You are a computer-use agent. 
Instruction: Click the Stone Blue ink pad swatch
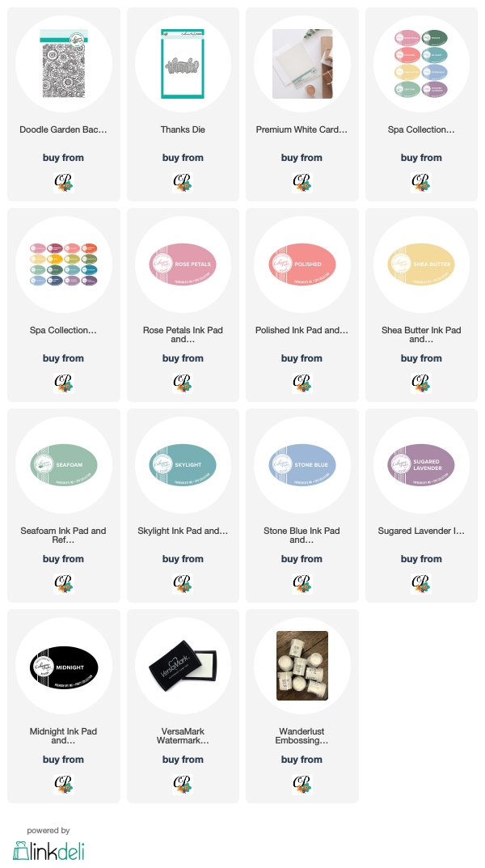pyautogui.click(x=302, y=465)
